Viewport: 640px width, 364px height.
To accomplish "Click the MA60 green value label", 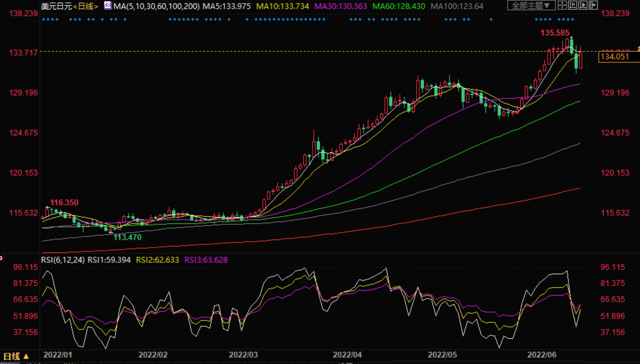I will click(398, 6).
